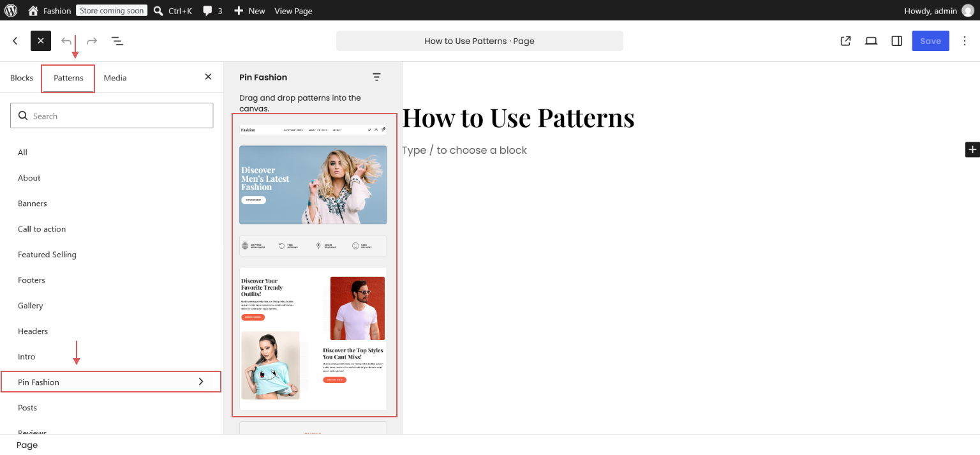The width and height of the screenshot is (980, 455).
Task: Open the three-dot options menu
Action: click(x=965, y=41)
